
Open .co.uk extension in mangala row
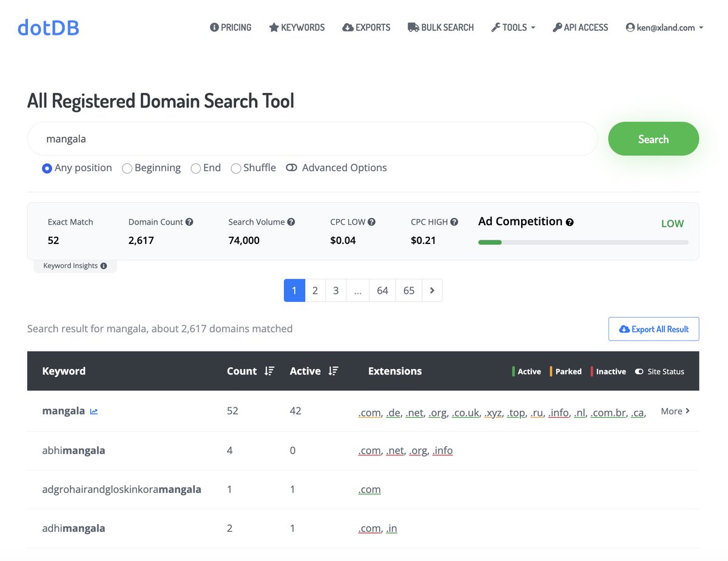(x=466, y=413)
